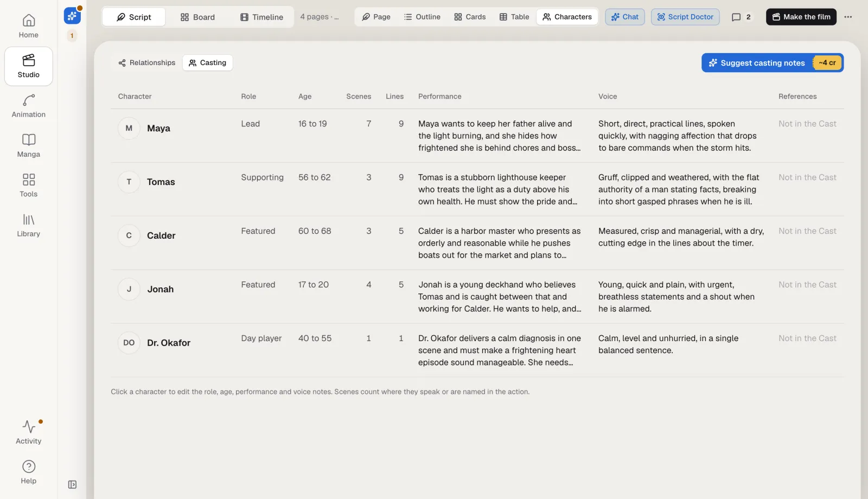Launch the Script Doctor
Viewport: 868px width, 499px height.
point(685,17)
